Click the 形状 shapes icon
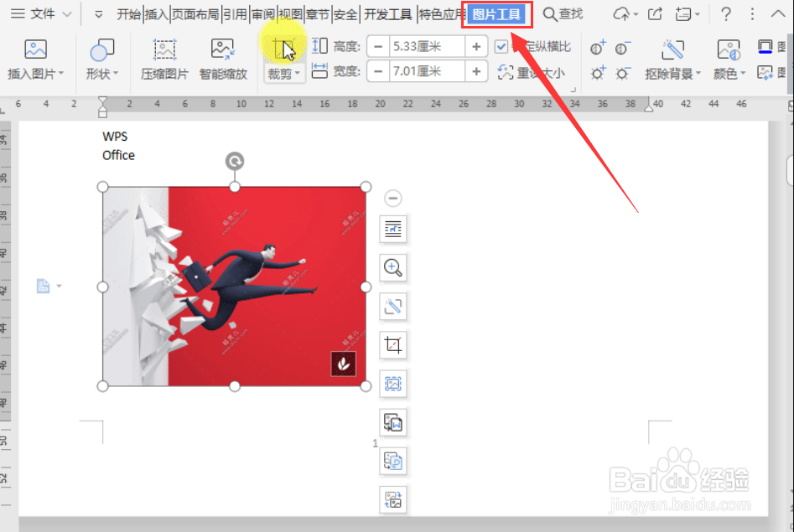794x532 pixels. 101,49
